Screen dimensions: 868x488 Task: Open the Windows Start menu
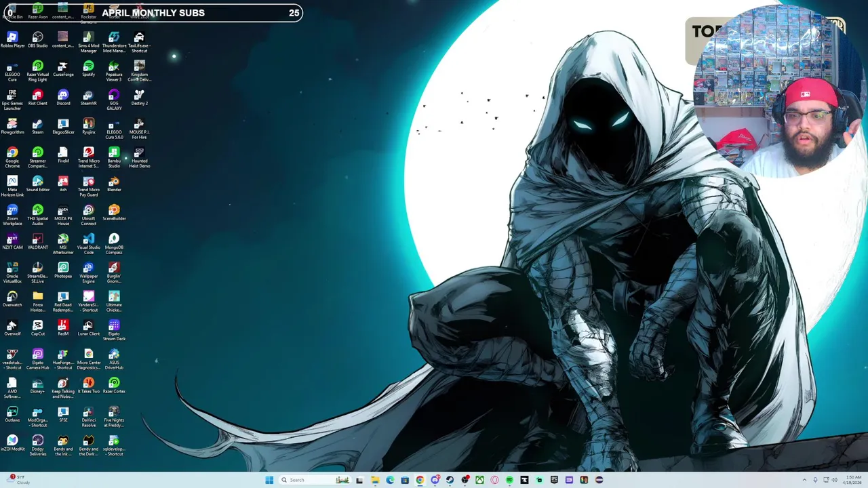[269, 480]
